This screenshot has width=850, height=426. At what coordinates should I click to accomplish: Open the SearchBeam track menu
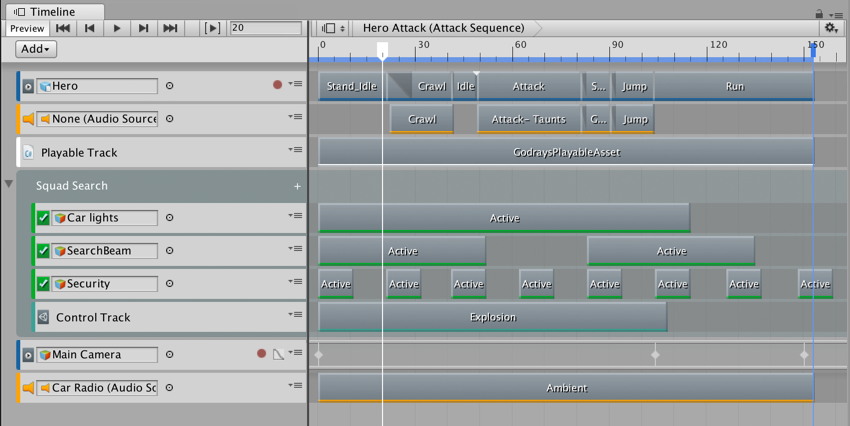(295, 249)
